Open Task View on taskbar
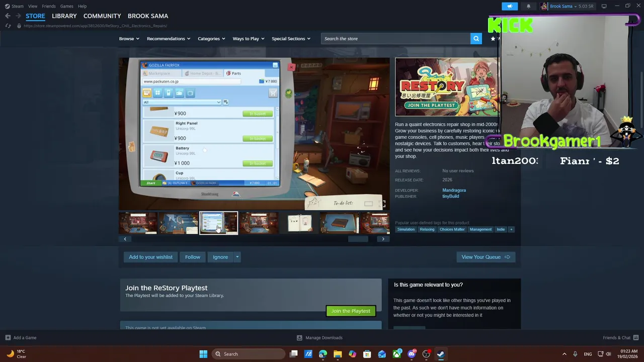 pyautogui.click(x=294, y=354)
